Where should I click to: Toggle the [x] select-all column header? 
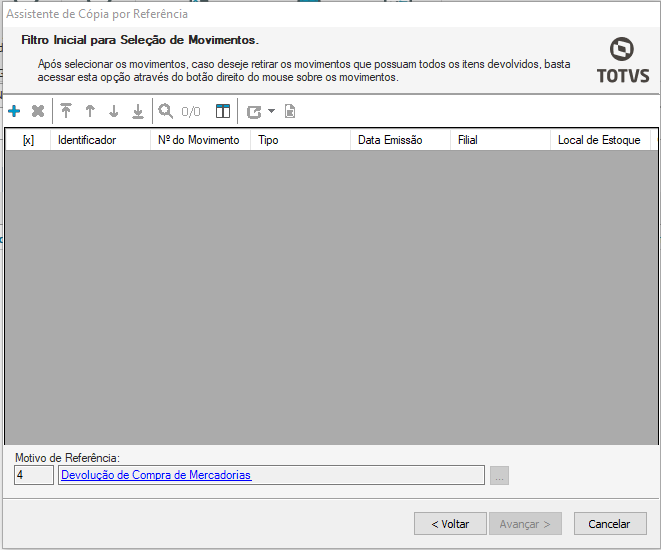point(28,140)
